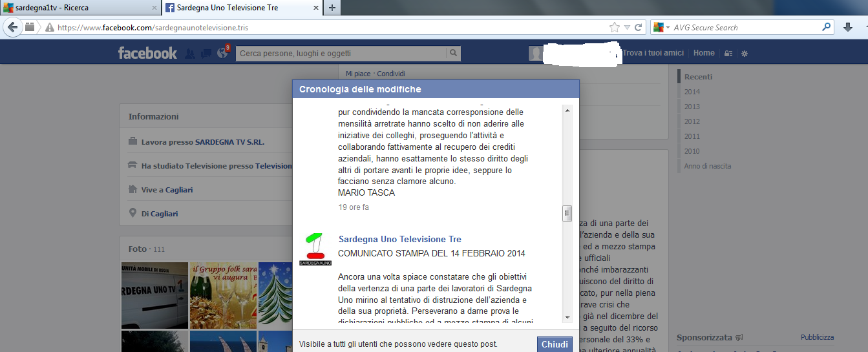Click the MARIO TASCA signature text
This screenshot has width=868, height=352.
(366, 192)
